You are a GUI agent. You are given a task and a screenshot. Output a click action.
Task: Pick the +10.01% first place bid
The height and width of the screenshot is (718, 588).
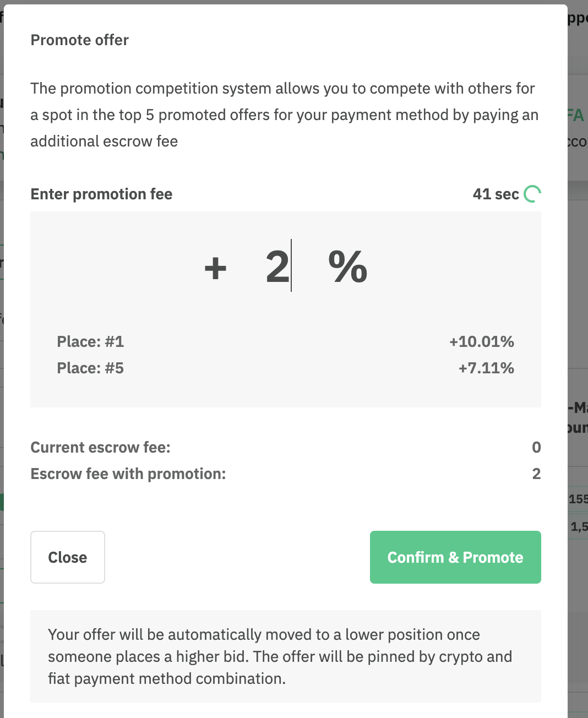482,341
